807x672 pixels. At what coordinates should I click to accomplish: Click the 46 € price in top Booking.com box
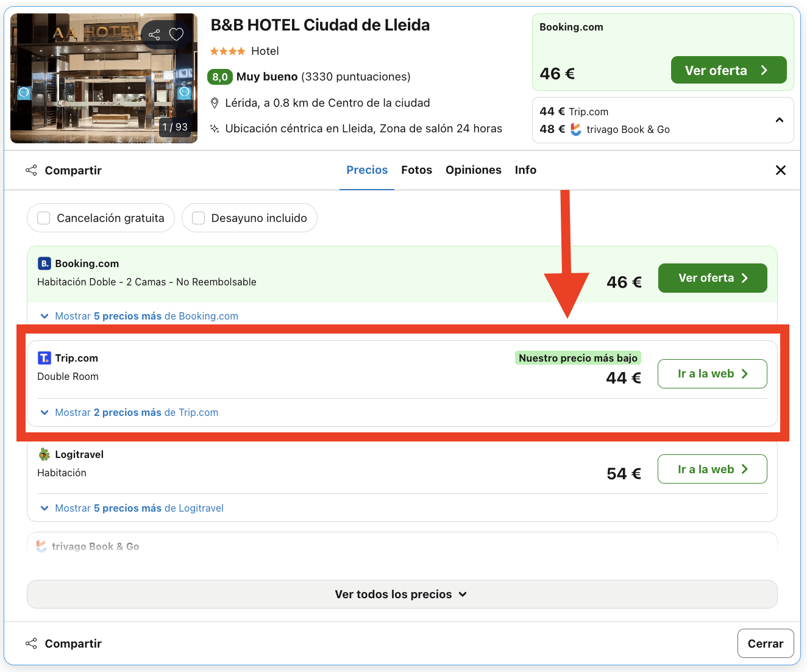(x=557, y=74)
